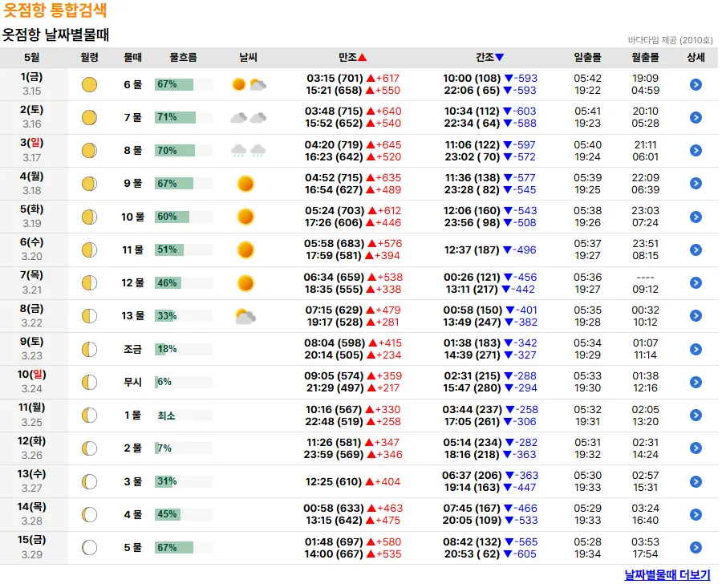
Task: Click the 5월 month header
Action: click(32, 57)
